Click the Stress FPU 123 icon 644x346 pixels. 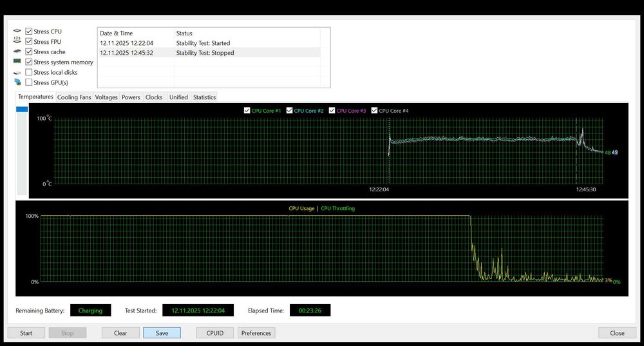click(x=17, y=40)
